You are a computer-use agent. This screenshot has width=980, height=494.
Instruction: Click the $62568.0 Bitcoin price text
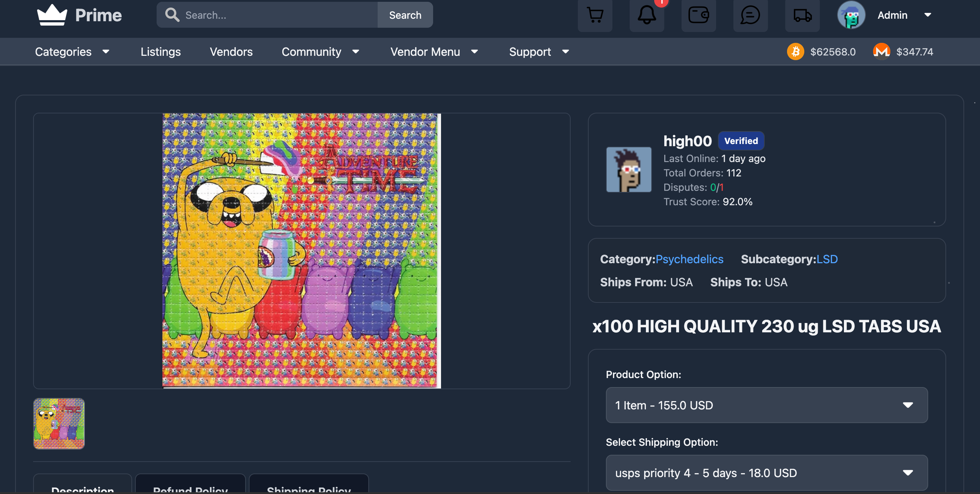pos(832,52)
